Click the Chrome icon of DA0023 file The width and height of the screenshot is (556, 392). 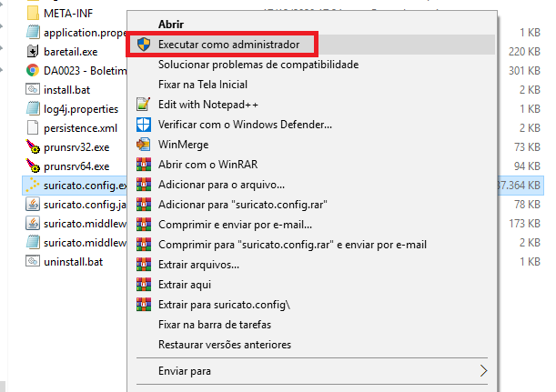pyautogui.click(x=32, y=70)
